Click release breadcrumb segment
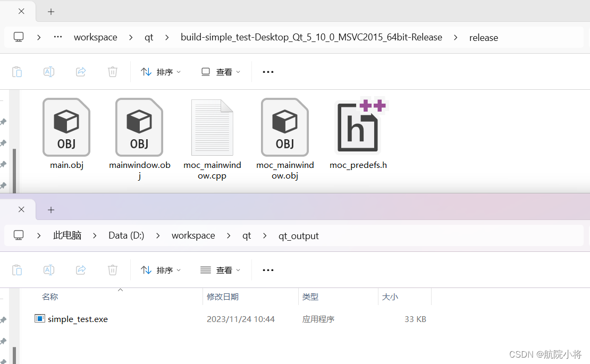Screen dimensions: 590x364 pos(484,38)
